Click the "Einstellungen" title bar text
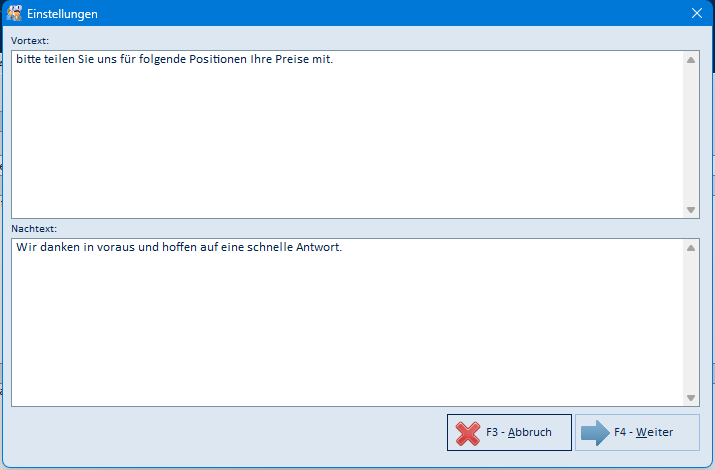 coord(62,14)
